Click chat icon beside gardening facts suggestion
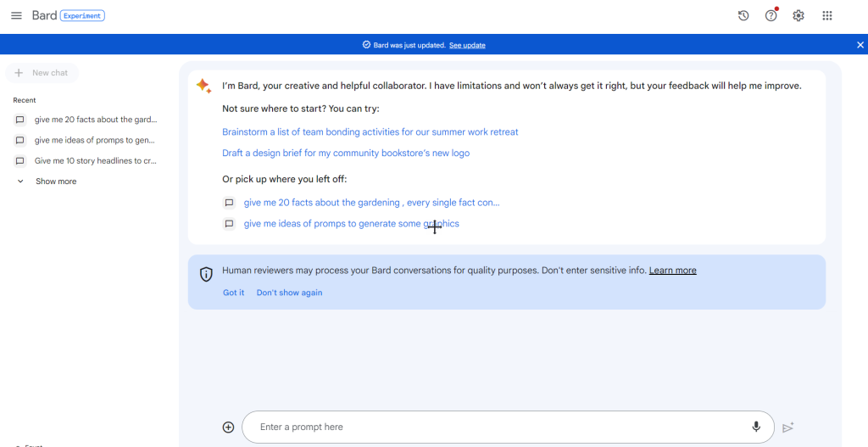Viewport: 868px width, 447px height. (229, 203)
